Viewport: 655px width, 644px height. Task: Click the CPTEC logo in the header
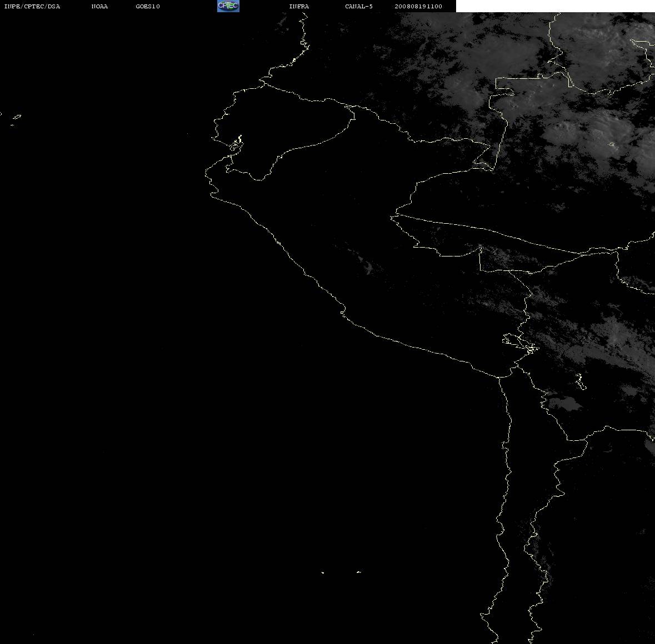pos(228,6)
